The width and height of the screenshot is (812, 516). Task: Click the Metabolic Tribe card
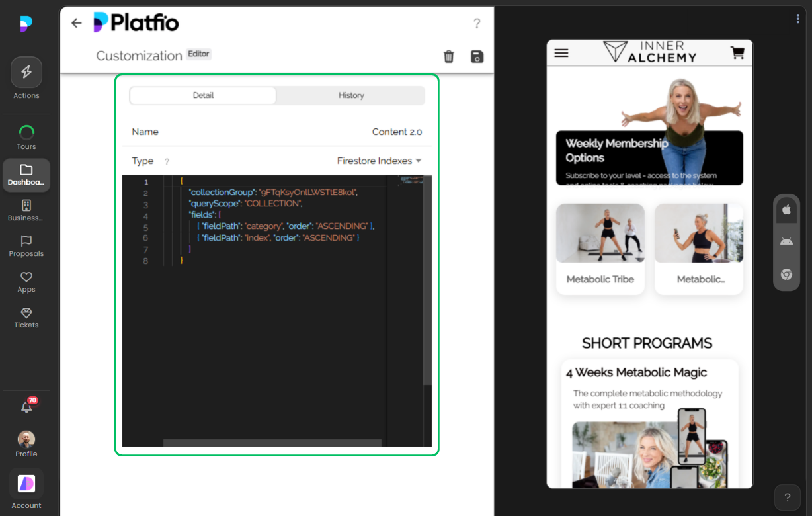coord(600,249)
